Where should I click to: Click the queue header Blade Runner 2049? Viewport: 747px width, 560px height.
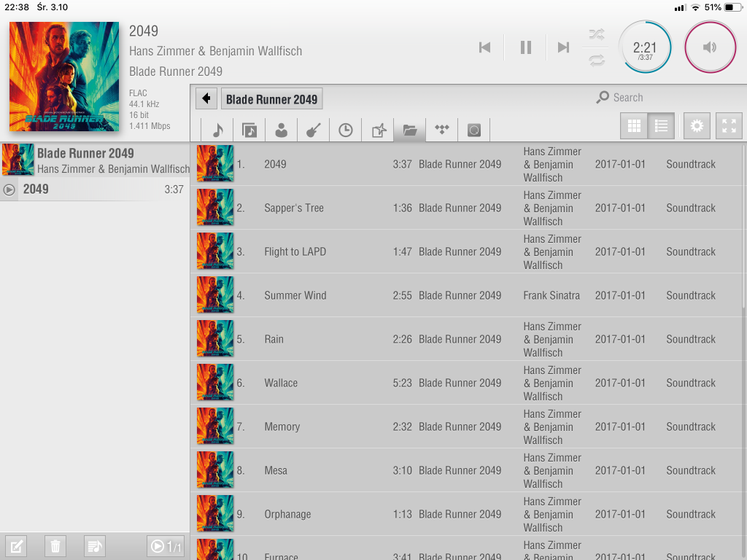[x=96, y=160]
